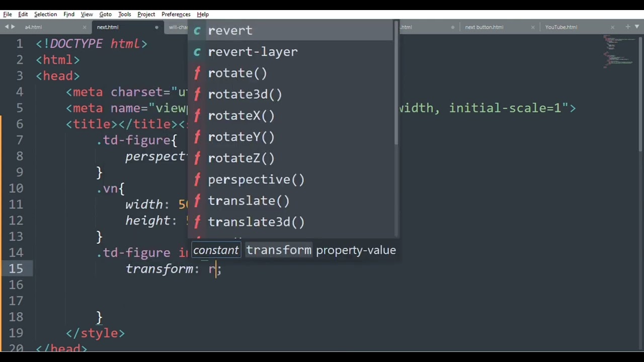Image resolution: width=644 pixels, height=362 pixels.
Task: Open the Project menu
Action: coord(146,14)
